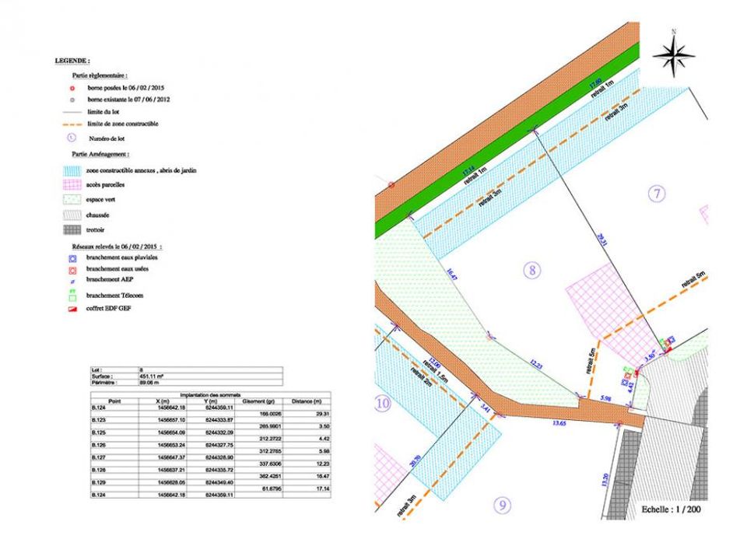
Task: Click the north compass rose symbol
Action: (674, 54)
